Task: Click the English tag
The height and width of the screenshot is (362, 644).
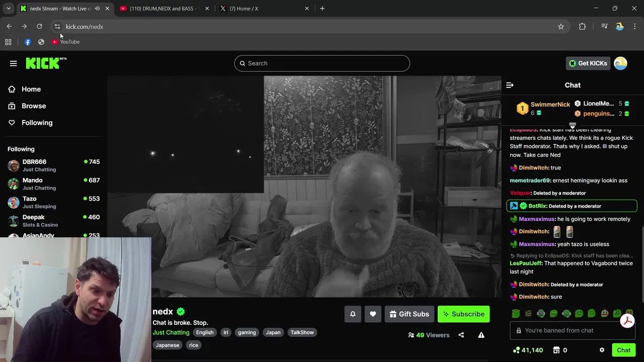Action: click(205, 332)
